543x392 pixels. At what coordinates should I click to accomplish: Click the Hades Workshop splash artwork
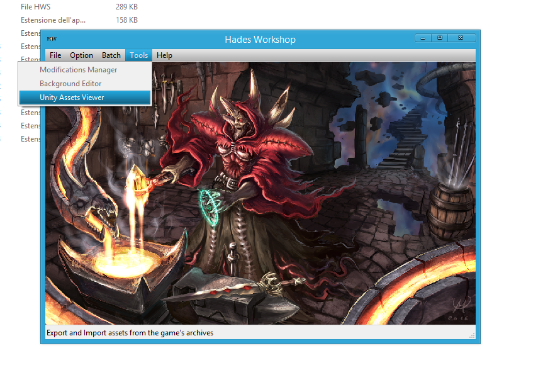coord(260,193)
